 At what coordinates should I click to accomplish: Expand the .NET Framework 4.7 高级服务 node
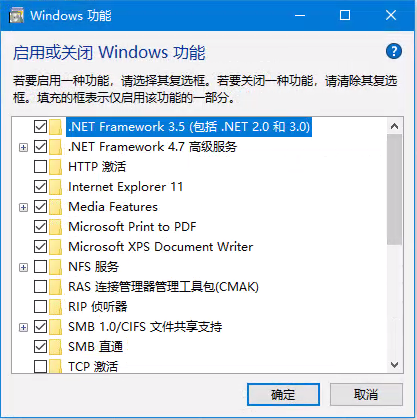click(x=23, y=147)
